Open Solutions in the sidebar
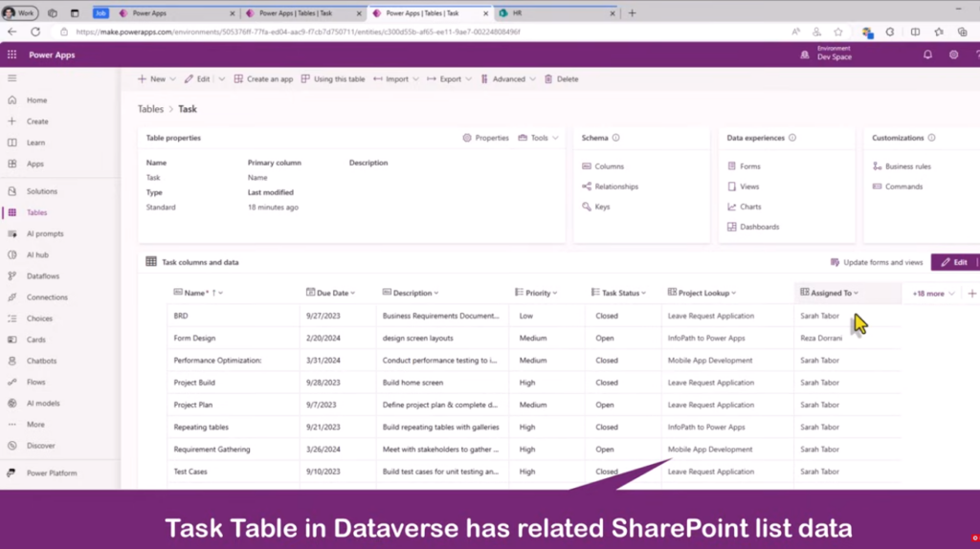 pyautogui.click(x=42, y=191)
